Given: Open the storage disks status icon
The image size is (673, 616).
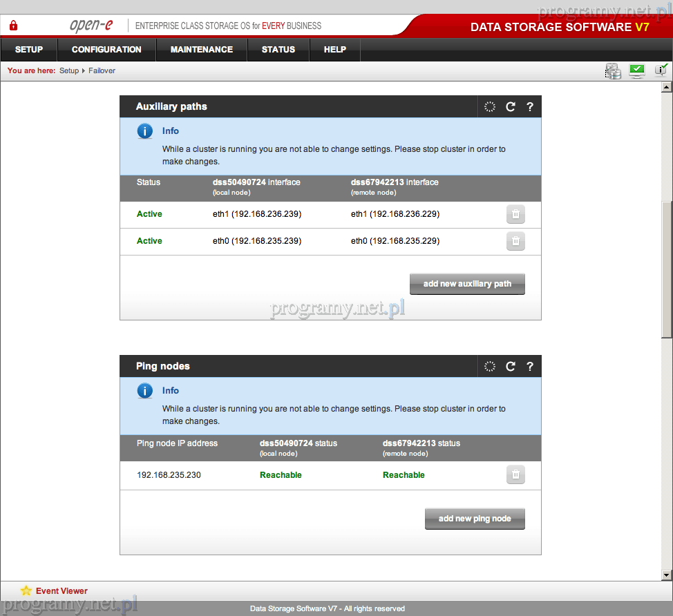Looking at the screenshot, I should point(613,70).
